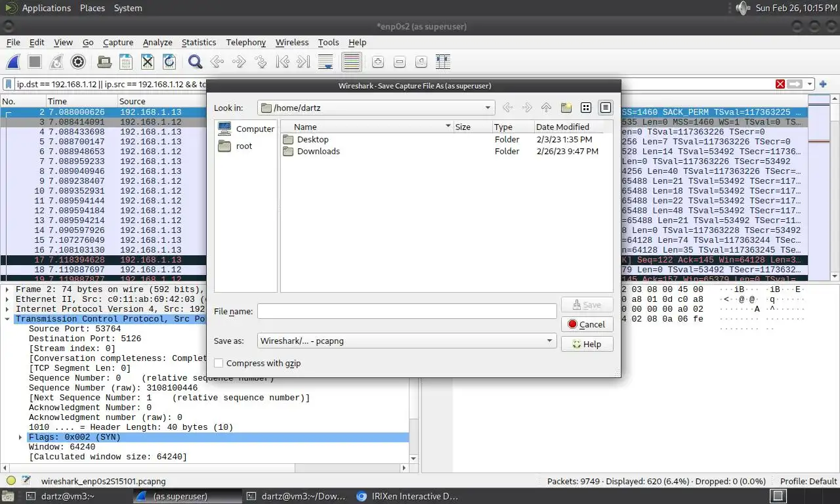840x504 pixels.
Task: Click the filter bookmark icon
Action: coord(9,84)
